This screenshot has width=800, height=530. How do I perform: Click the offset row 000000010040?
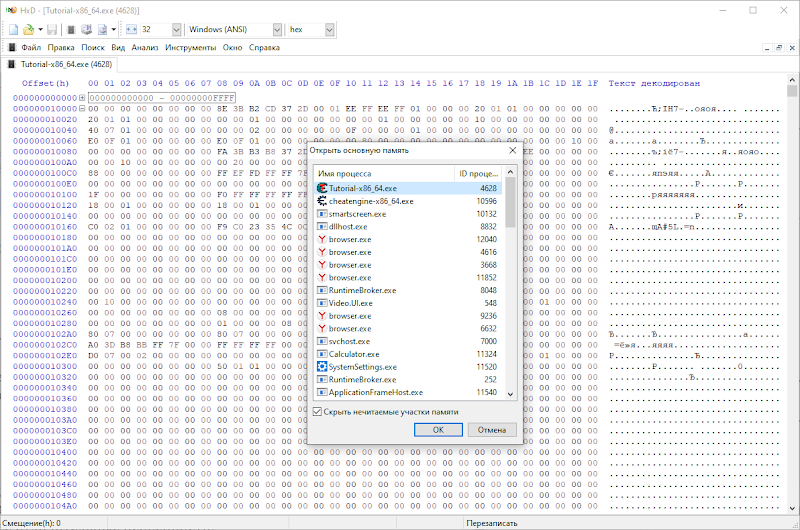tap(45, 130)
